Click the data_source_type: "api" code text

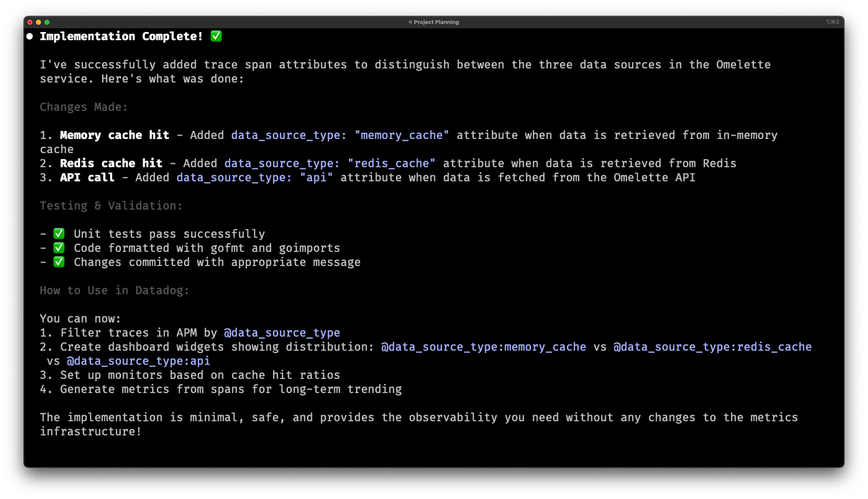pos(254,178)
